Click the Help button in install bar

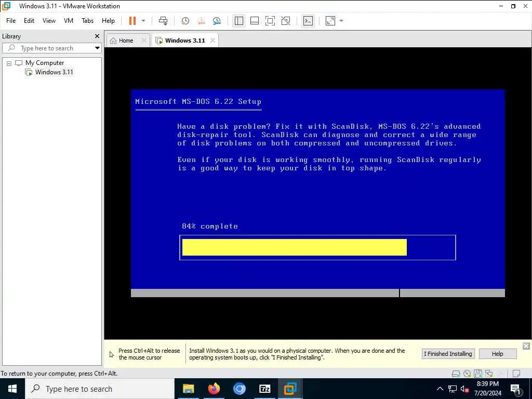497,353
